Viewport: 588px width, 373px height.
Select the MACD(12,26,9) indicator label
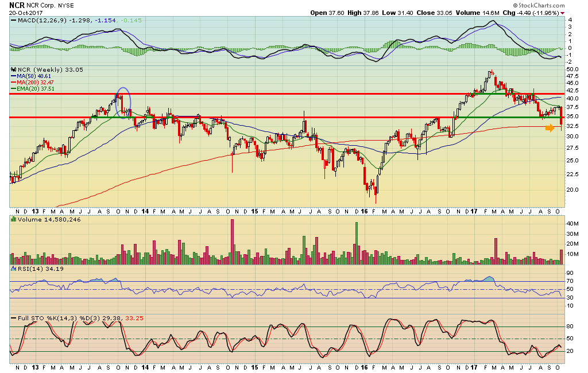pyautogui.click(x=41, y=21)
